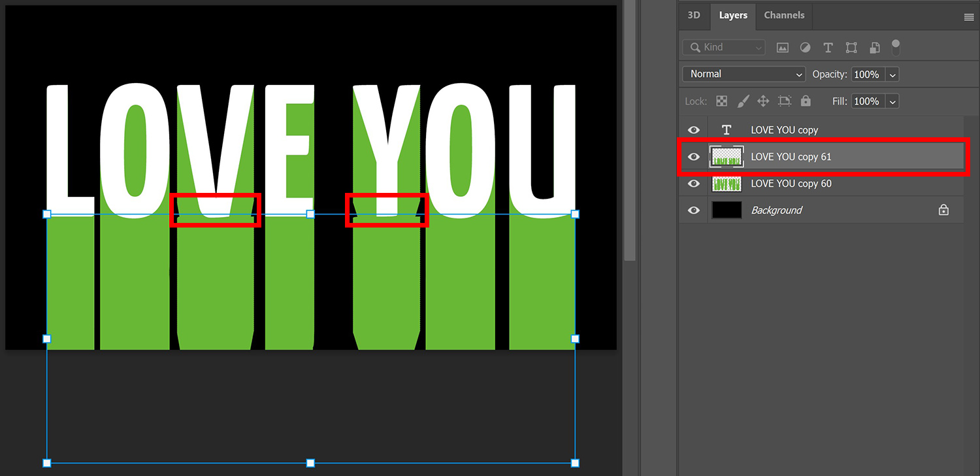Click the shape layers filter icon

851,47
